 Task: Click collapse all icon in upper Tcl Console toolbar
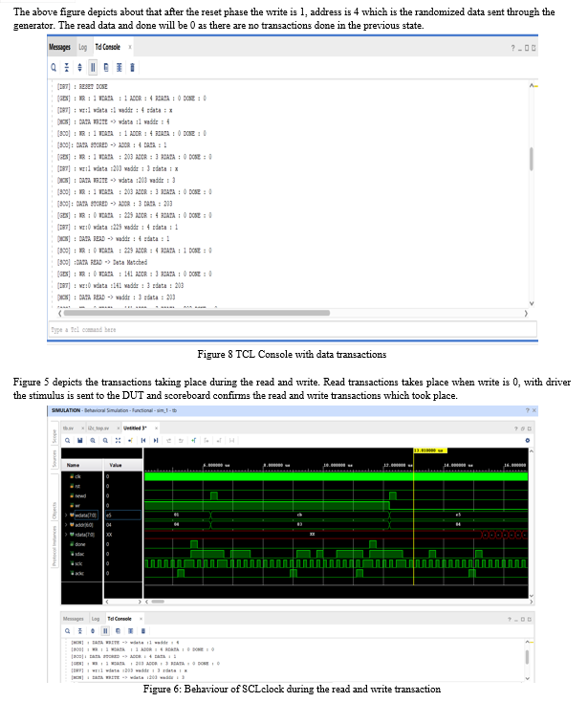point(67,67)
